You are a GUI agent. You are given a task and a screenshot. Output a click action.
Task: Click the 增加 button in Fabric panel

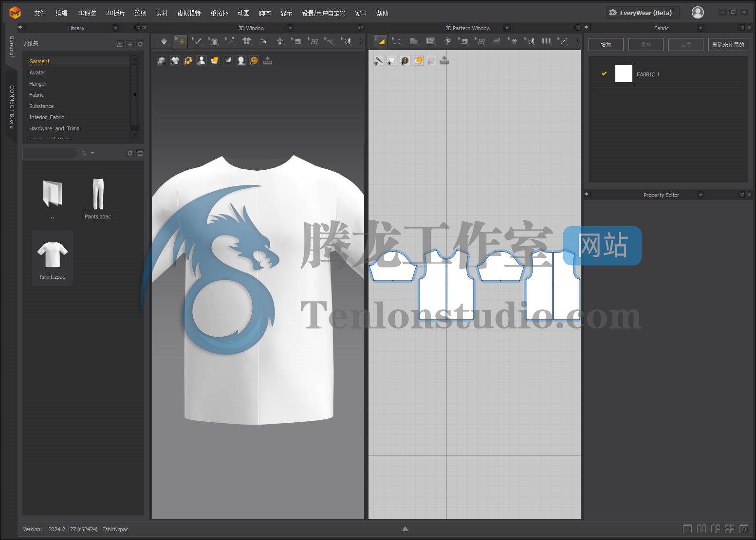tap(606, 45)
